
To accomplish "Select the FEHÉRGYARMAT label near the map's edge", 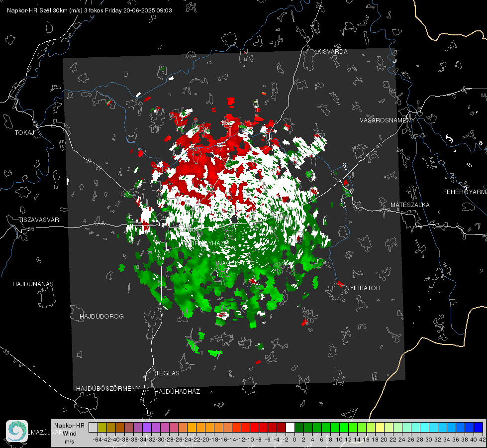I will pyautogui.click(x=465, y=192).
